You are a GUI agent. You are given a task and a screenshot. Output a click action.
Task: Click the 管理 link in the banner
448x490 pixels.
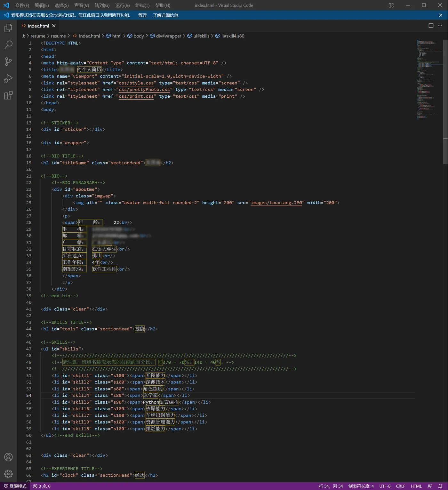(x=142, y=15)
